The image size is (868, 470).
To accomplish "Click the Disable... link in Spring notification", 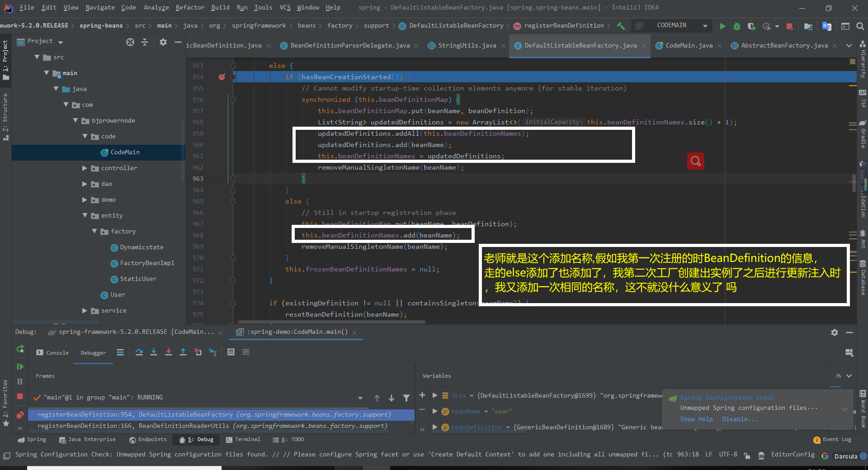I will 740,419.
